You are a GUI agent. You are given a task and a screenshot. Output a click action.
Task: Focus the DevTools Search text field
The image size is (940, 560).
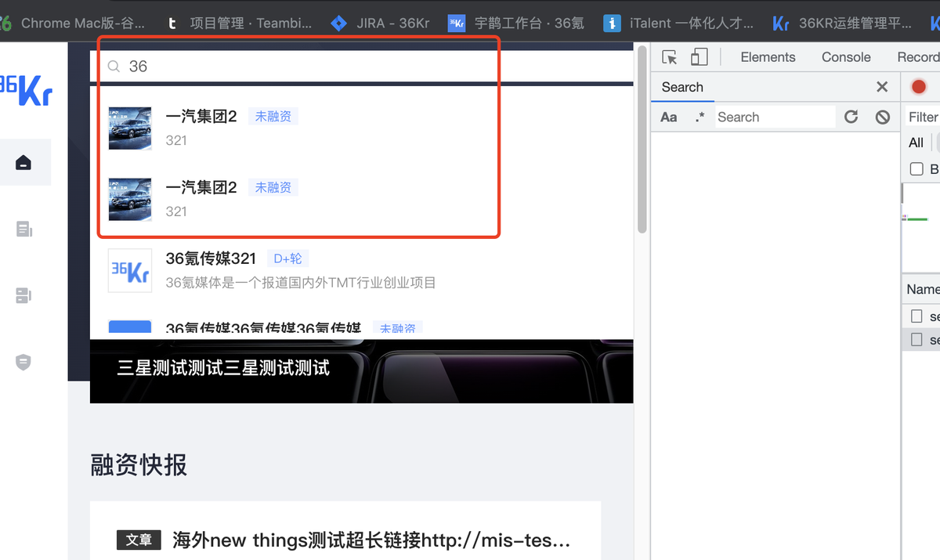774,117
